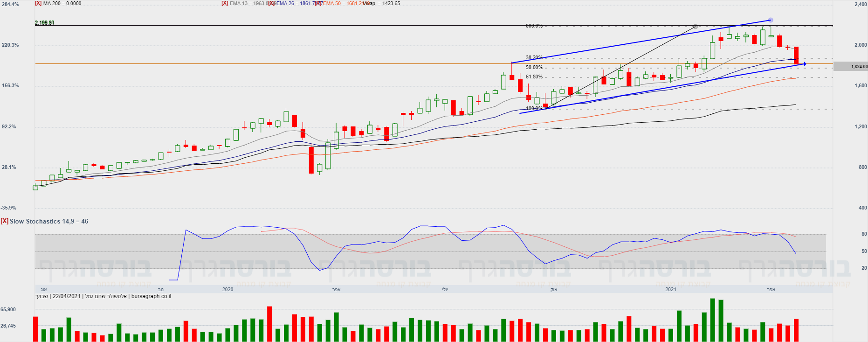Click the arrowhead on the lower blue trend line
Viewport: 868px width, 342px height.
click(805, 64)
